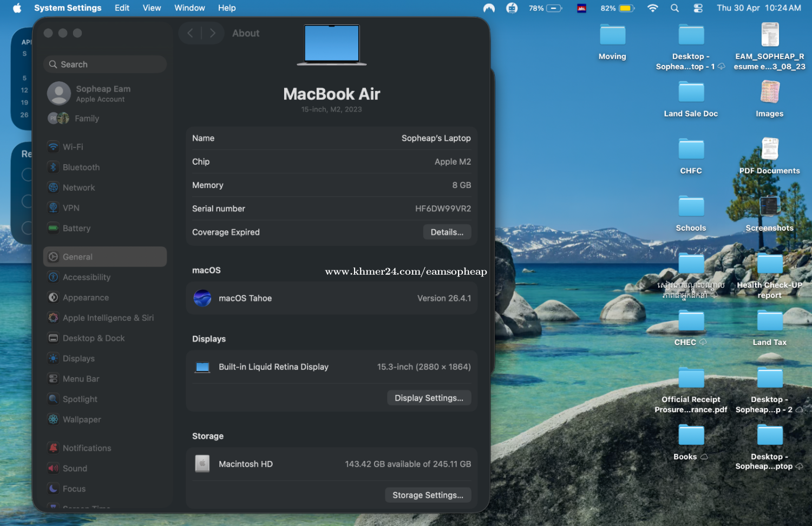Select VPN in the settings sidebar
The width and height of the screenshot is (812, 526).
(105, 208)
